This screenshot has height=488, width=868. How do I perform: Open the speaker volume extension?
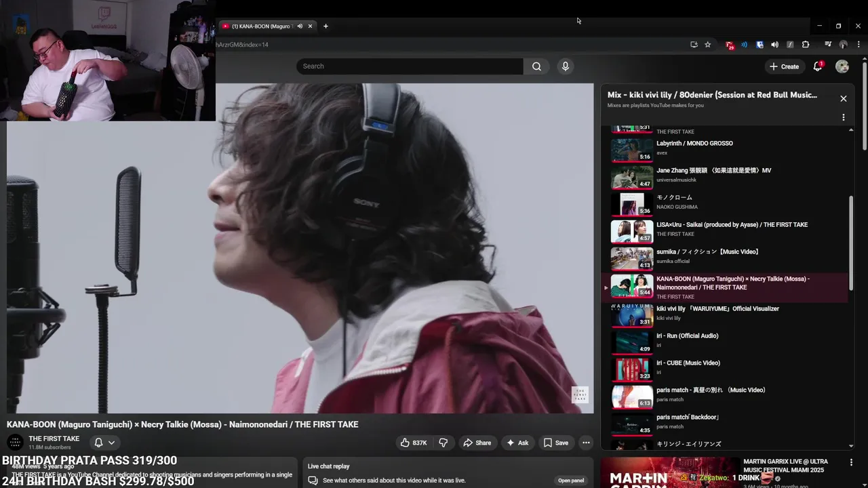774,45
